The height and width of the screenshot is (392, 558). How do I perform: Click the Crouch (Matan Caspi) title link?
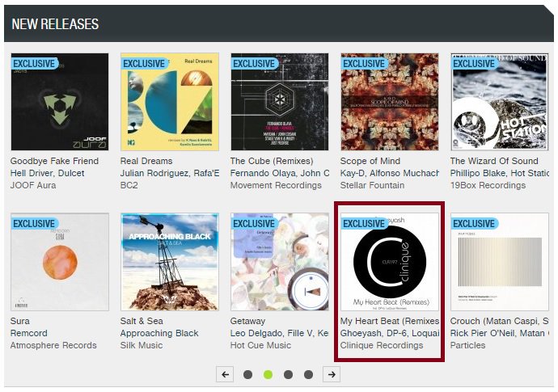click(x=500, y=321)
